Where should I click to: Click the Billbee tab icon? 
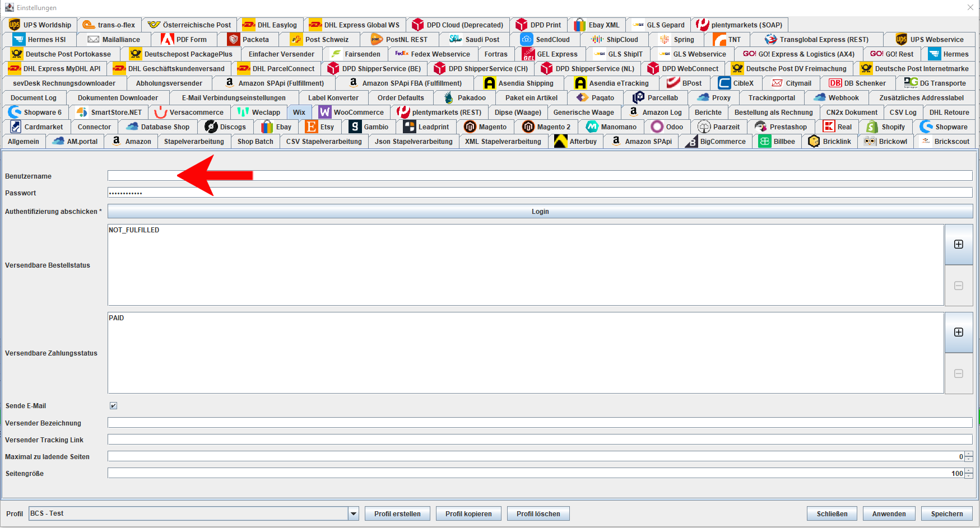765,141
